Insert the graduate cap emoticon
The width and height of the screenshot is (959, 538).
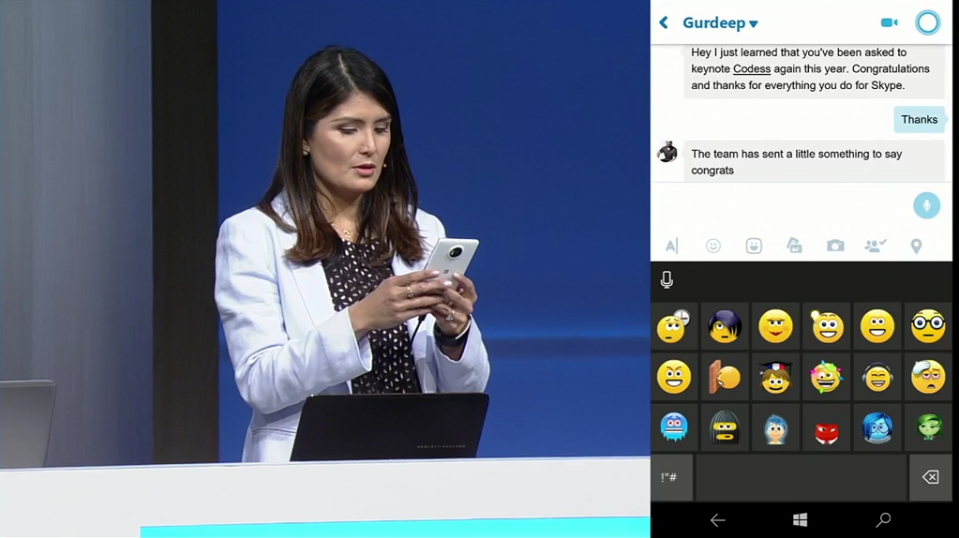click(776, 377)
